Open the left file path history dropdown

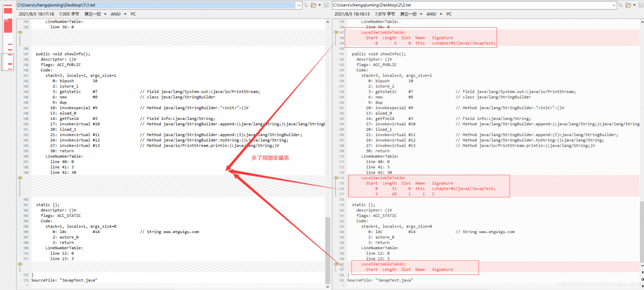[298, 5]
